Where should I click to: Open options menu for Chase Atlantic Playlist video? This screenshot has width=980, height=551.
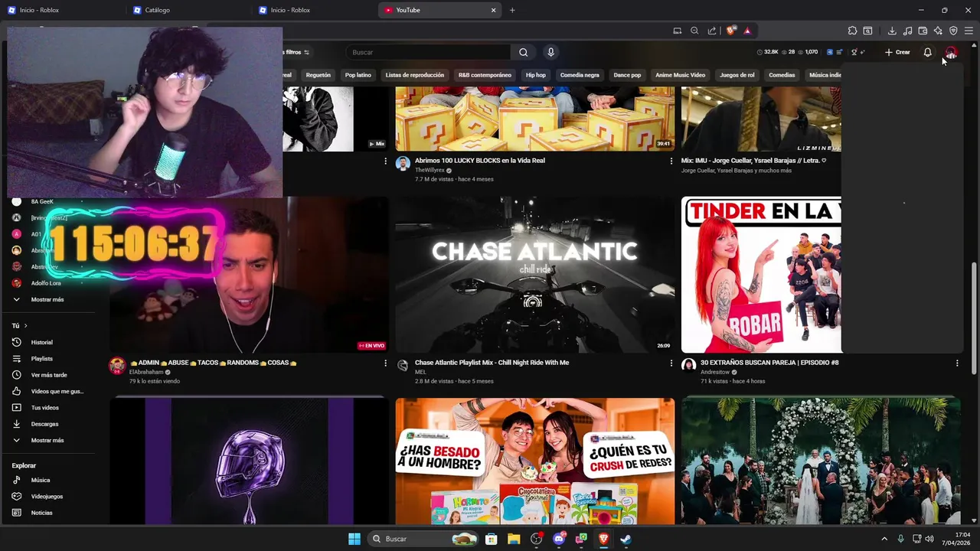[x=671, y=363]
